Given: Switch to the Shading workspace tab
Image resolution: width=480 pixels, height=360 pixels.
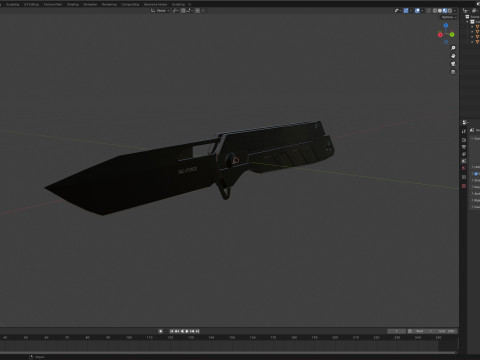Looking at the screenshot, I should 73,4.
